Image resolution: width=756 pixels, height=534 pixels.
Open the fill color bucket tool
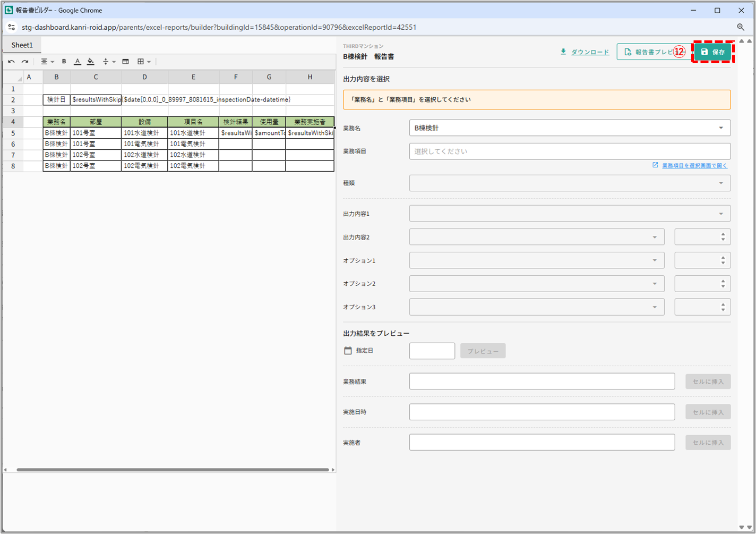tap(91, 62)
